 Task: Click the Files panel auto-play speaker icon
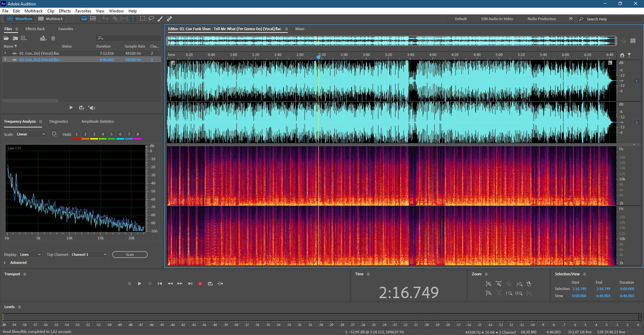click(92, 108)
